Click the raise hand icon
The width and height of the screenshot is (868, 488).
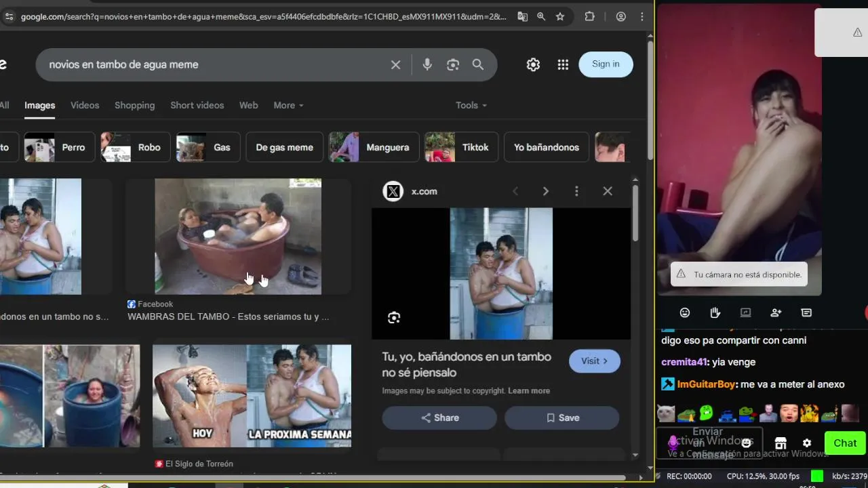pos(715,312)
